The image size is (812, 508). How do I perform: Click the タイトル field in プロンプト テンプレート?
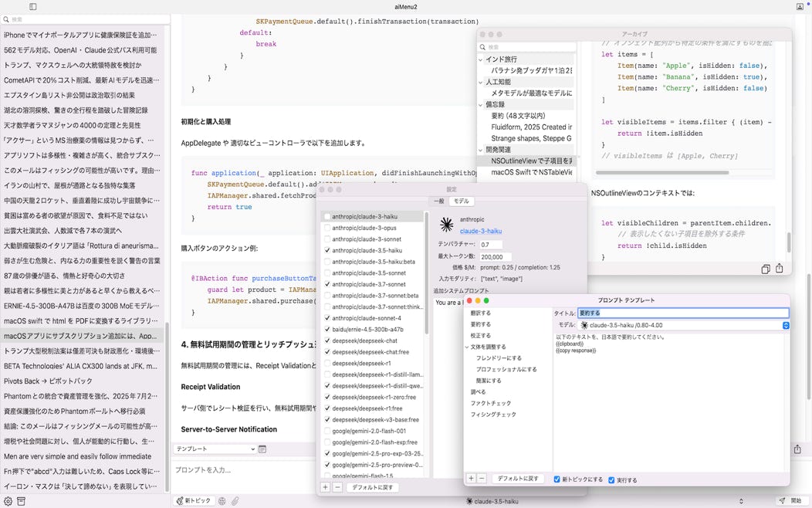683,313
